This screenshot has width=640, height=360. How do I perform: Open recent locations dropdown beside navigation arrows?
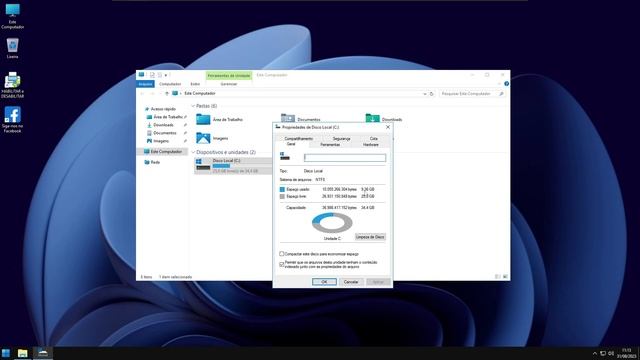tap(159, 94)
